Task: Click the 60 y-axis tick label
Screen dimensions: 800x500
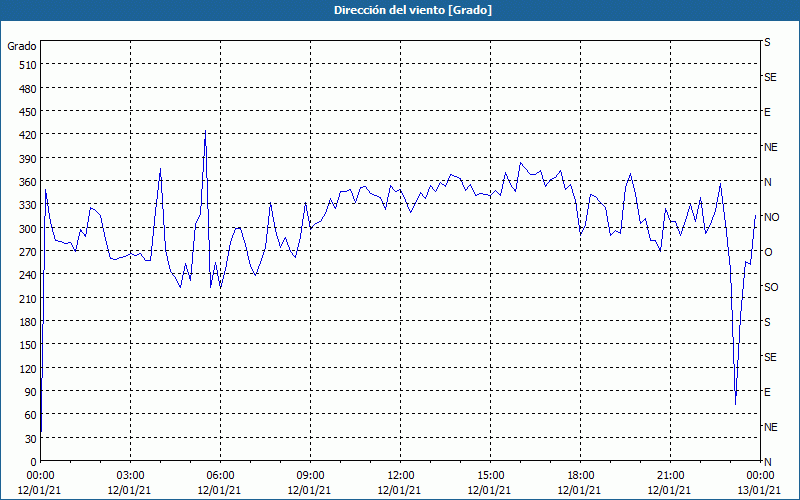Action: (31, 415)
